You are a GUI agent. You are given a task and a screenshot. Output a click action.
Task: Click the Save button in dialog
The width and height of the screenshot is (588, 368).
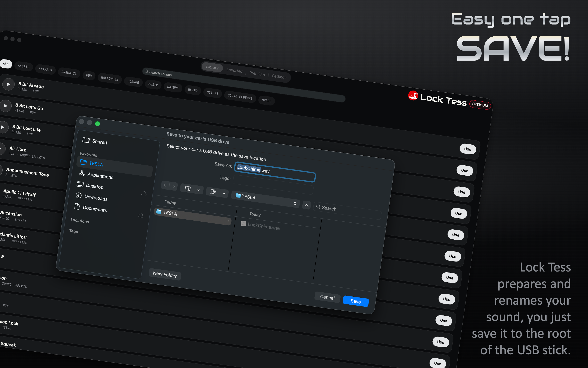pos(356,301)
